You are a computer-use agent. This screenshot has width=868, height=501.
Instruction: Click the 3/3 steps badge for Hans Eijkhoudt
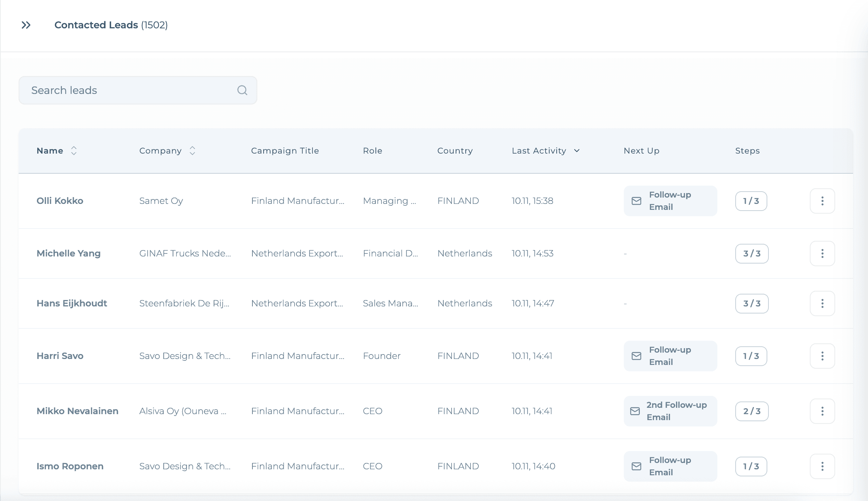click(x=752, y=303)
